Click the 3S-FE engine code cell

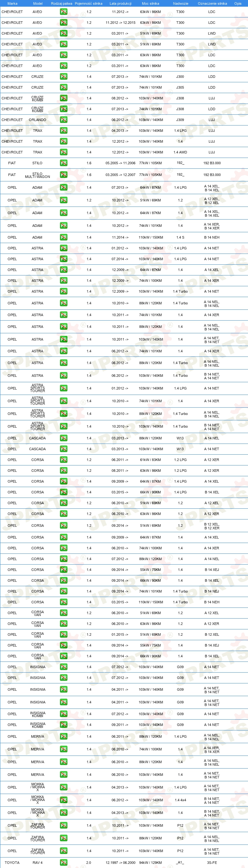click(212, 863)
